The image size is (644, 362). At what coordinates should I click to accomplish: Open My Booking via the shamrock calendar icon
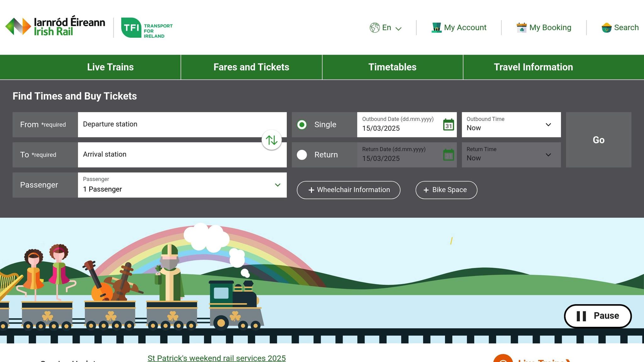coord(521,27)
